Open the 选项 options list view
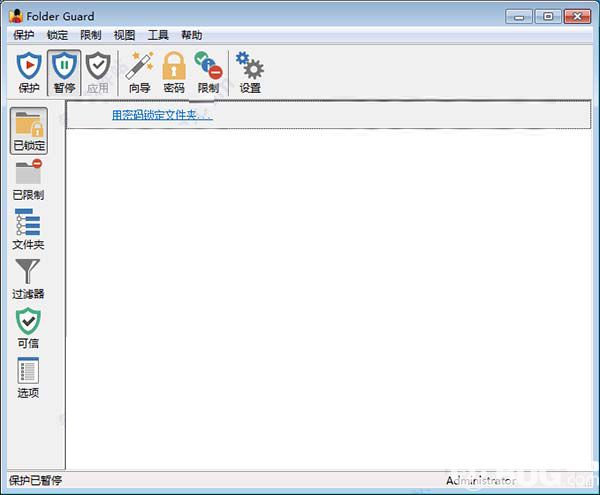 pyautogui.click(x=28, y=378)
